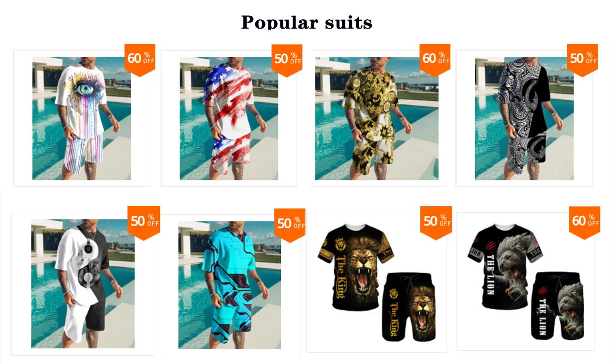This screenshot has height=364, width=611.
Task: Click the 60% off badge on The Lion set
Action: pos(584,222)
